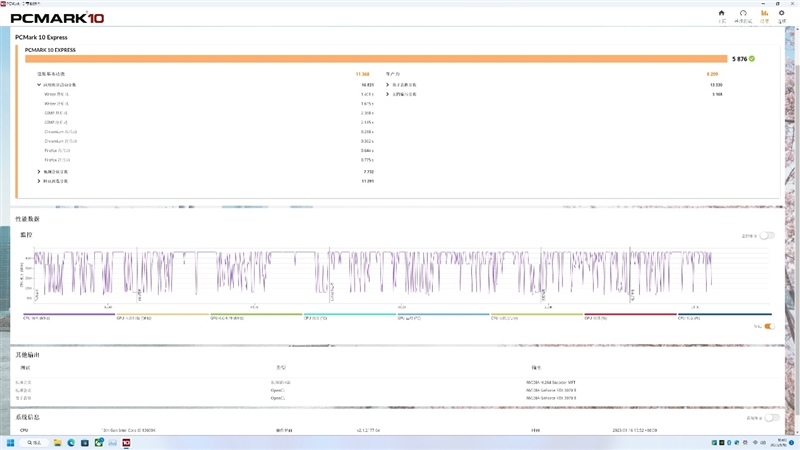Click the orange Essentials score 11 368

362,74
